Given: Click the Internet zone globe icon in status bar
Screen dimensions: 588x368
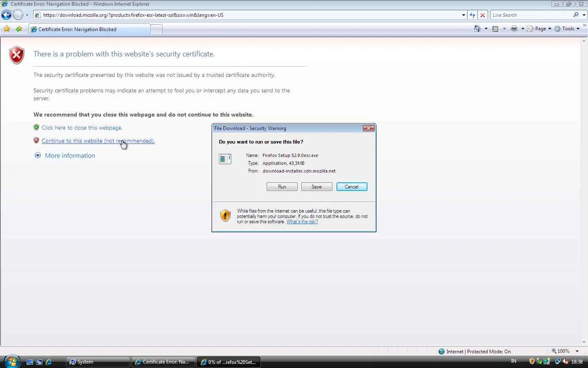Looking at the screenshot, I should (x=441, y=351).
